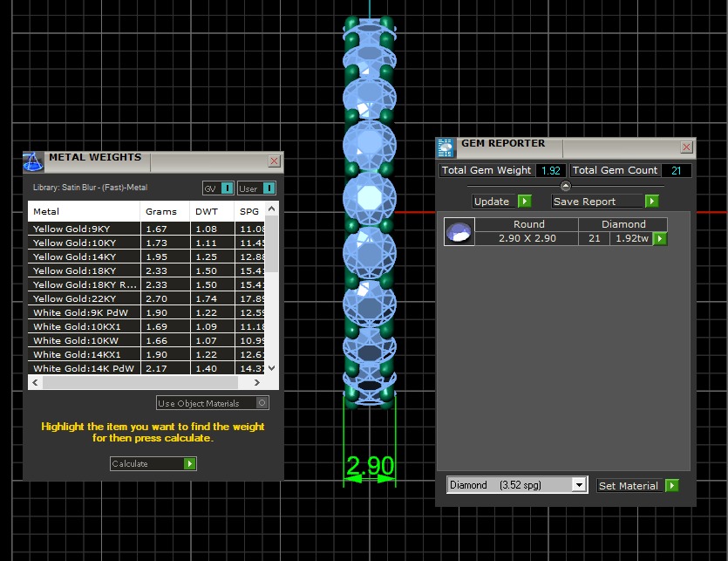Click the Update button label
Screen dimensions: 728x561
click(492, 202)
